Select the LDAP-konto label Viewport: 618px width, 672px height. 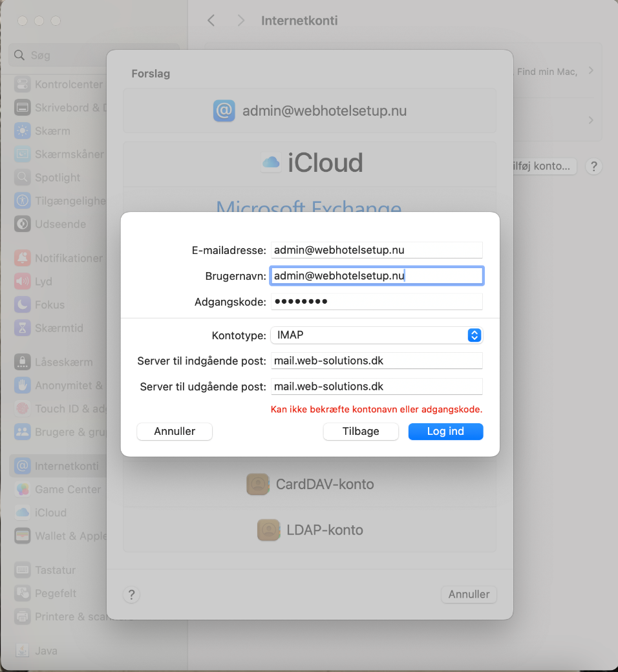[x=325, y=530]
